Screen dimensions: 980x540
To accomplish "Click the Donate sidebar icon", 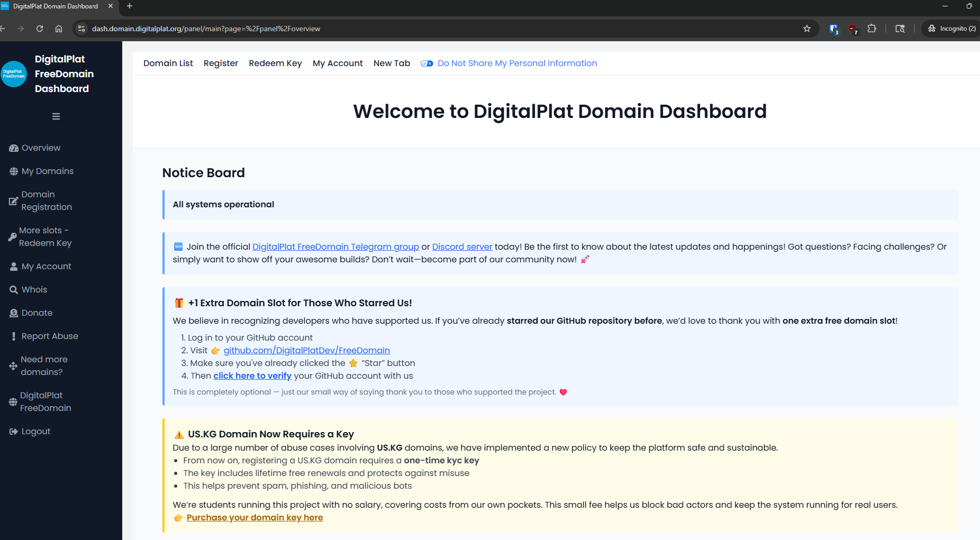I will [14, 313].
